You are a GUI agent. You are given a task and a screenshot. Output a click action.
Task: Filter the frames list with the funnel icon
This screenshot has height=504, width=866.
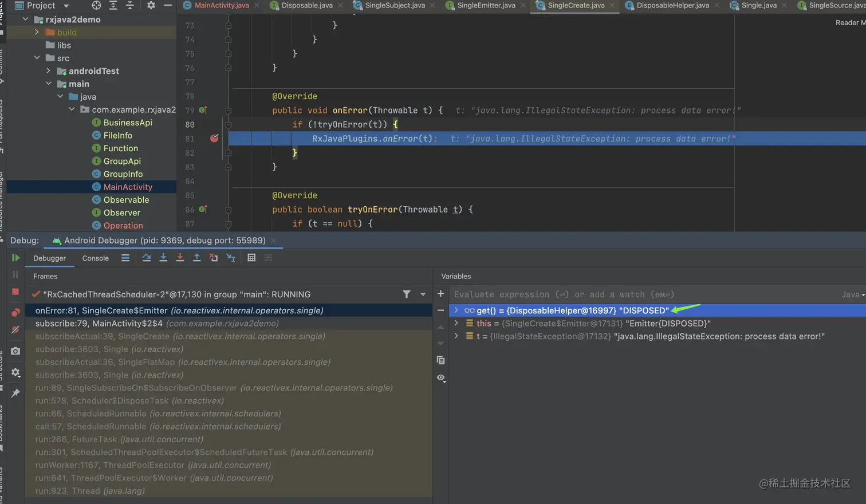click(407, 294)
